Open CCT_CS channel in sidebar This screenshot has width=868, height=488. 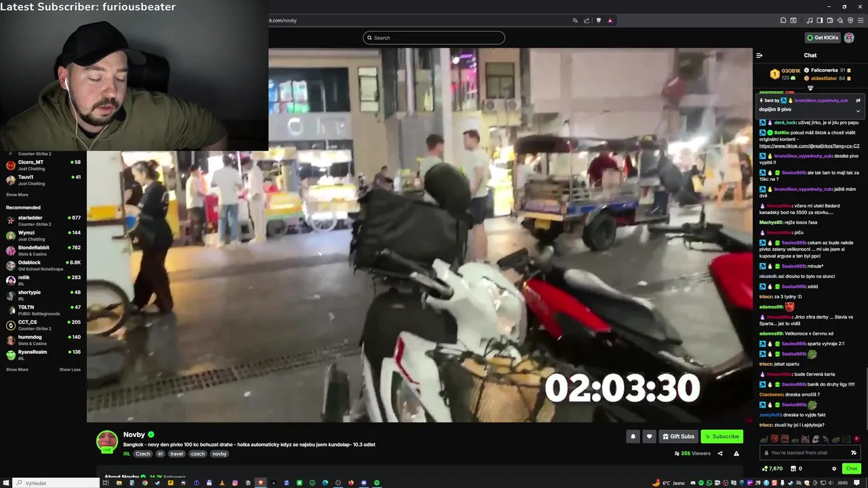[x=43, y=325]
